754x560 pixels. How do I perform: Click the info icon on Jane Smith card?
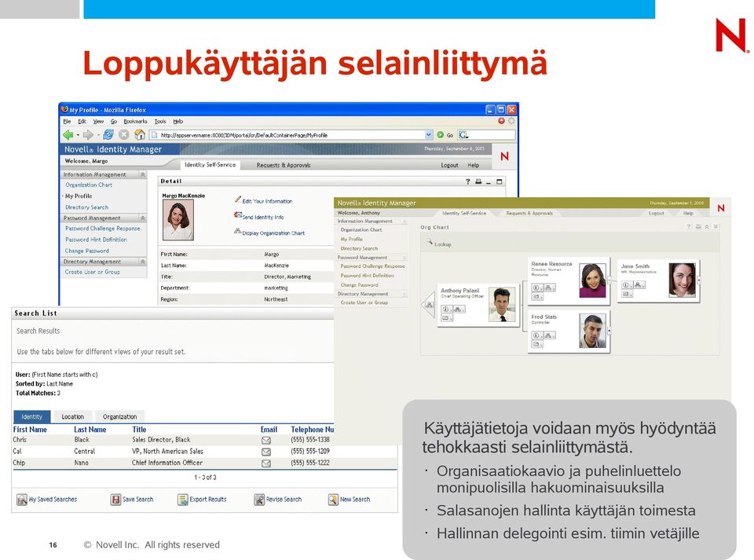point(625,284)
